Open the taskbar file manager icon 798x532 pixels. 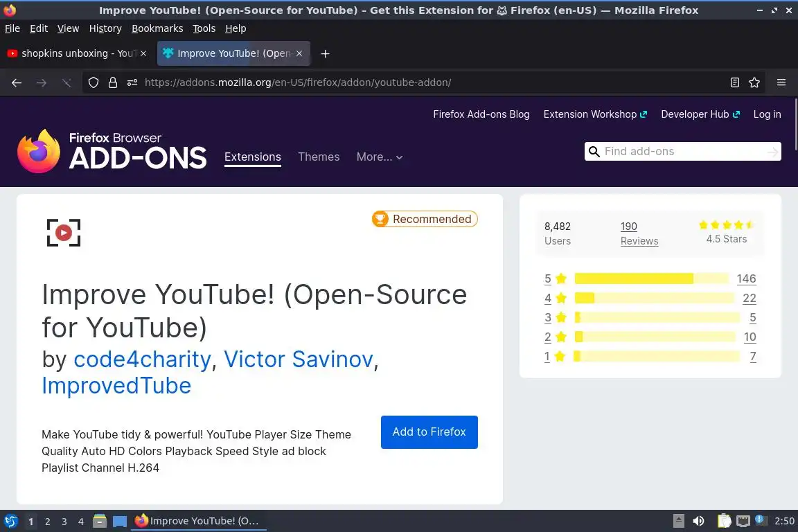[100, 521]
